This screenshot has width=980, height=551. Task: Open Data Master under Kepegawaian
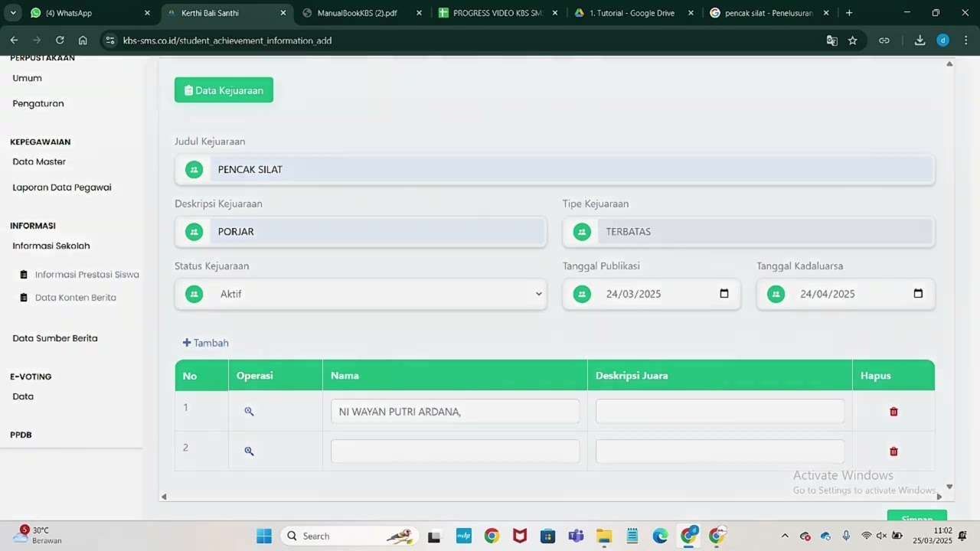(39, 161)
